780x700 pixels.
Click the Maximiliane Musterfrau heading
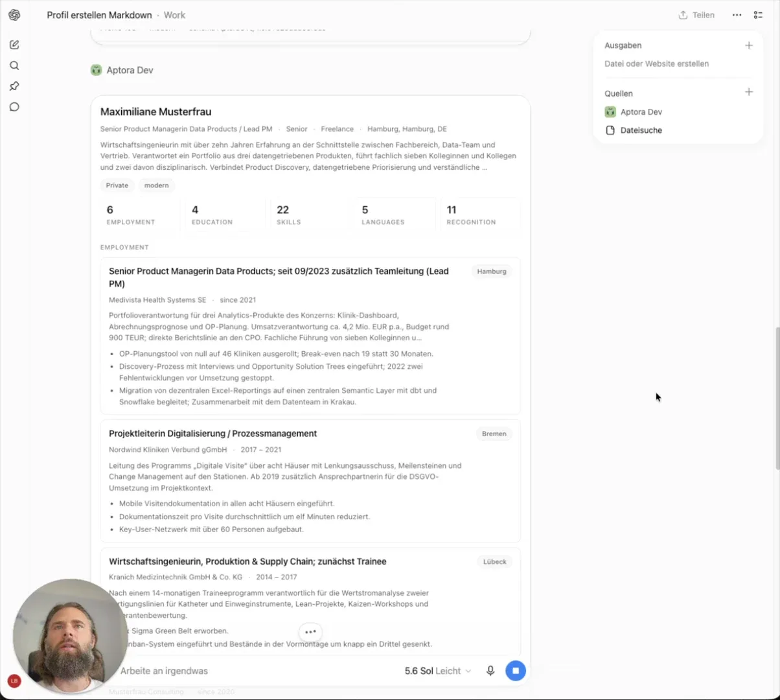[x=155, y=111]
